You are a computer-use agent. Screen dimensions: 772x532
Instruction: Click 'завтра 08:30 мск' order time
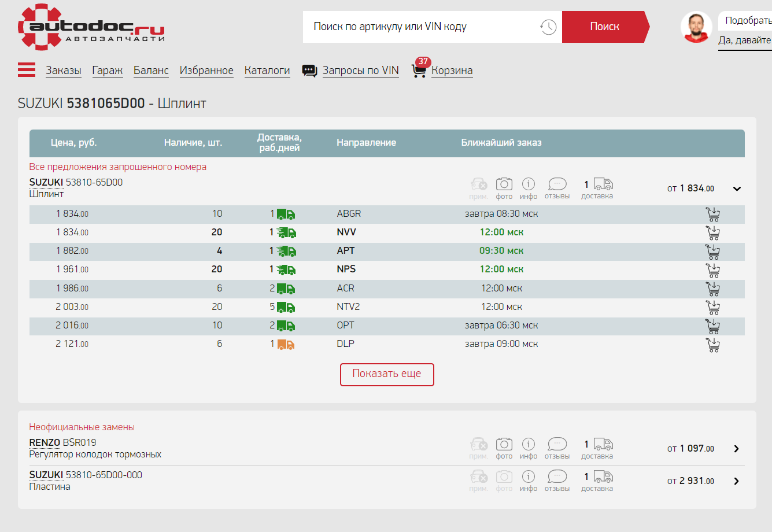[501, 214]
